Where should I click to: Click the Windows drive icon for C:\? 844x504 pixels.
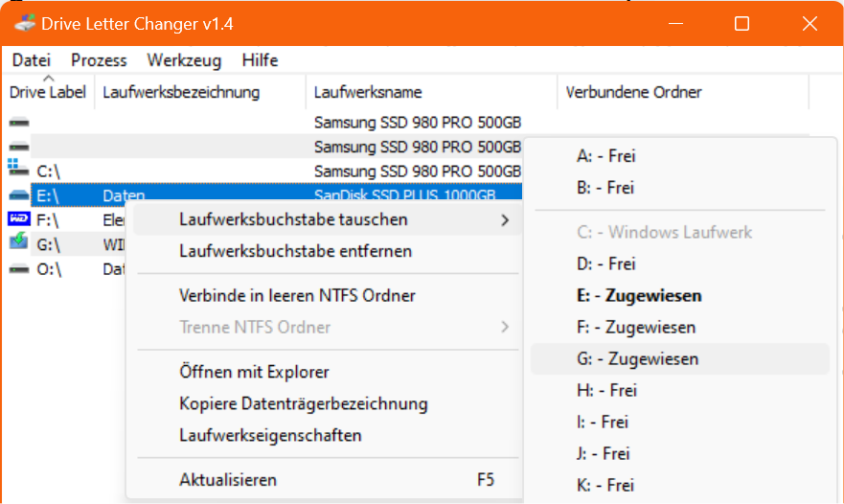18,168
